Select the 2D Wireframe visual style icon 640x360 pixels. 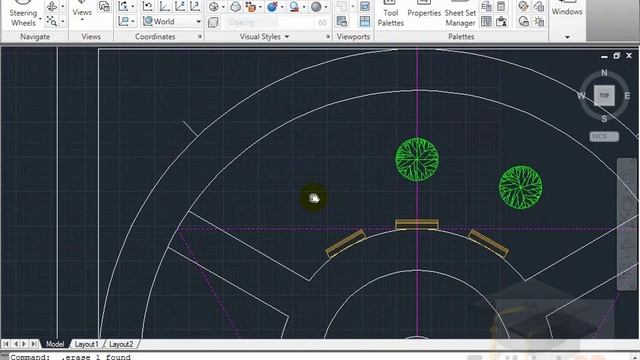click(x=213, y=7)
